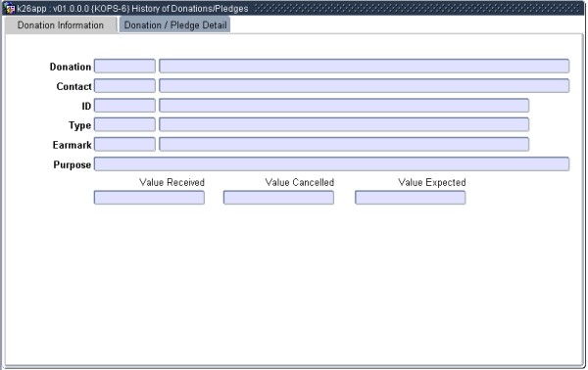Screen dimensions: 588x370
Task: Click the Value Received label
Action: click(171, 182)
